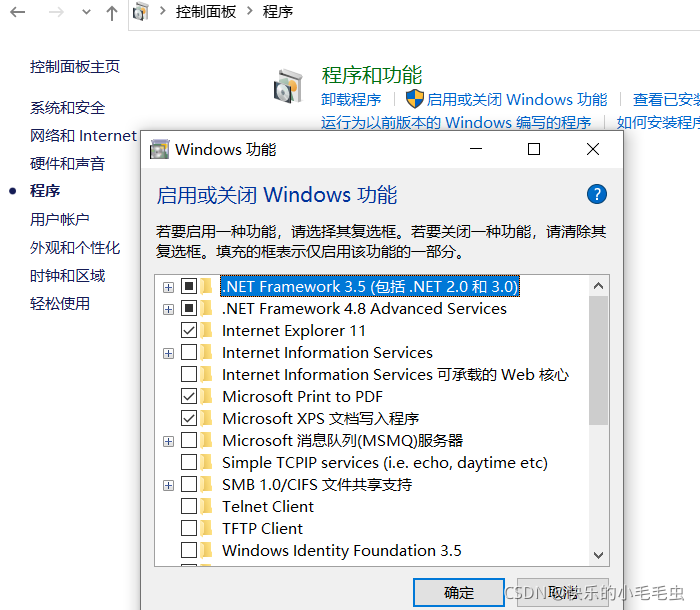Expand .NET Framework 3.5 tree node
The width and height of the screenshot is (700, 610).
168,287
